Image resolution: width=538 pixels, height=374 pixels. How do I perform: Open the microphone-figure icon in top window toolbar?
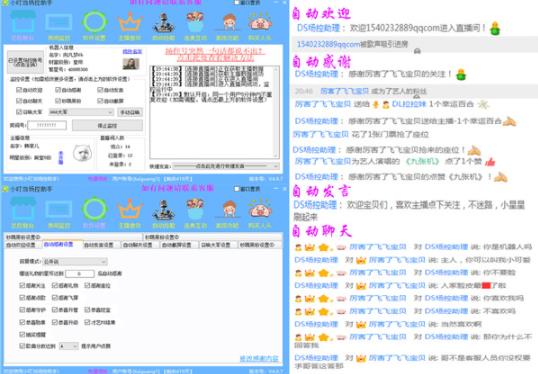(164, 23)
